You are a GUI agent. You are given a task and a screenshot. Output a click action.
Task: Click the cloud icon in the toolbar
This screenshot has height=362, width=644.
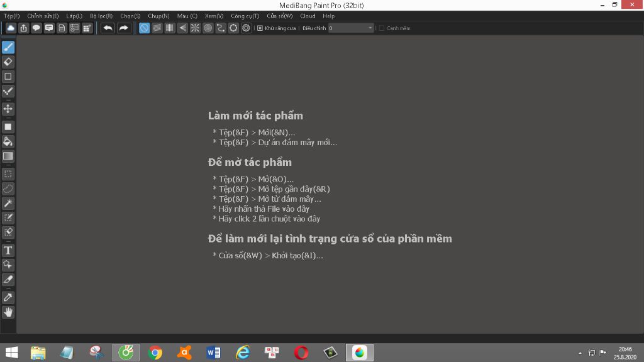pos(11,28)
